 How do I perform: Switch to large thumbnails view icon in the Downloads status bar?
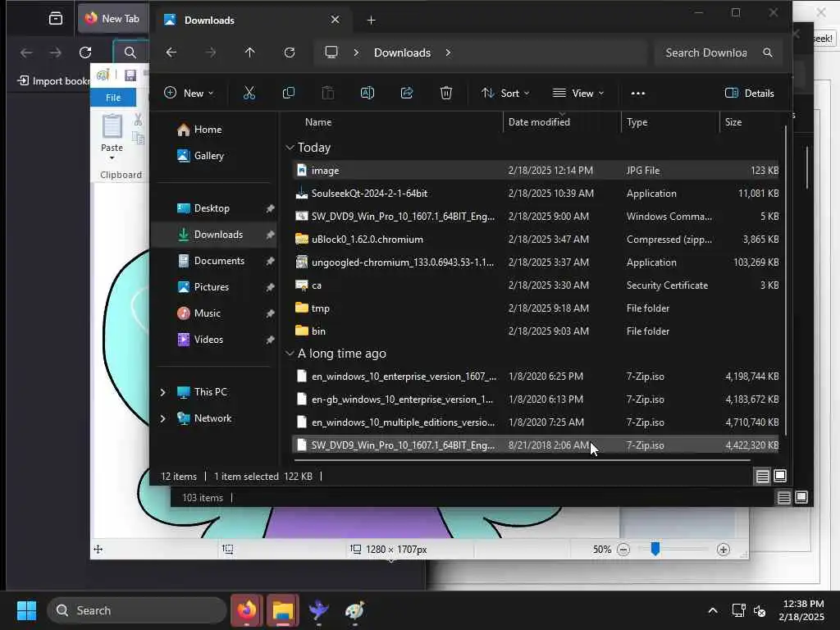click(780, 476)
